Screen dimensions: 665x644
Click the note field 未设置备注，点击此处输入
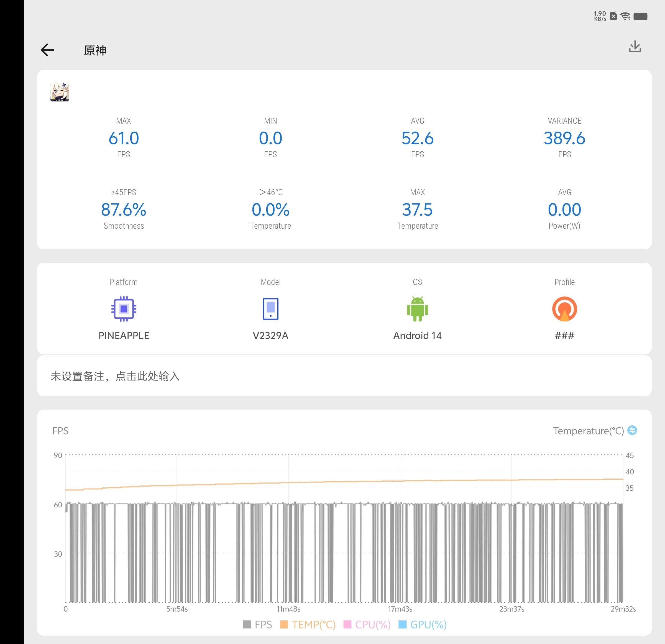(344, 376)
